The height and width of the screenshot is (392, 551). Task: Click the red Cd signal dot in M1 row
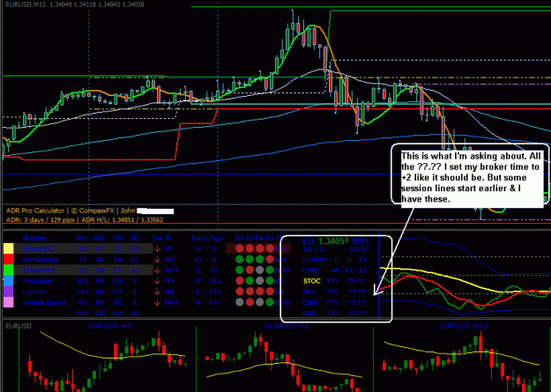pos(240,249)
